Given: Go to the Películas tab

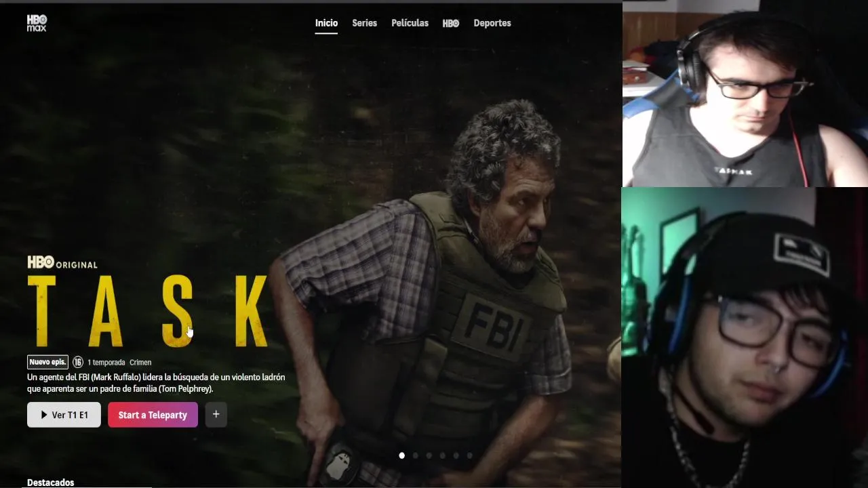Looking at the screenshot, I should click(410, 23).
